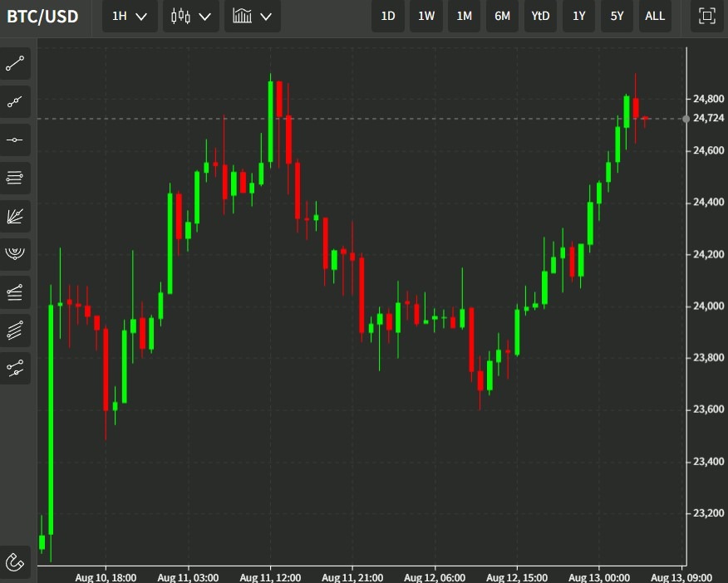Click the Aug 13, 00:00 time label
The image size is (728, 583).
pos(599,577)
